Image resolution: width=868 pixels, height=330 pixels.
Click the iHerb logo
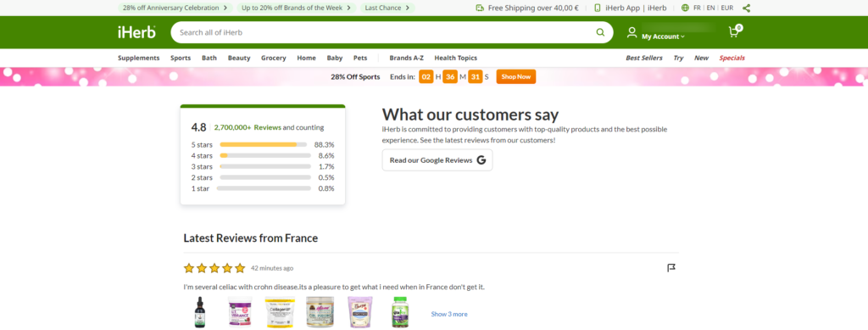coord(136,32)
